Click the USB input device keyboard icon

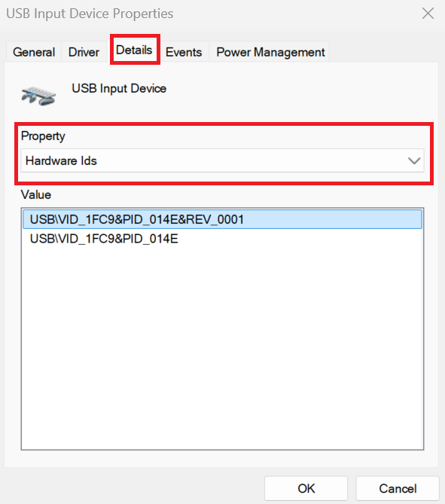pyautogui.click(x=38, y=96)
